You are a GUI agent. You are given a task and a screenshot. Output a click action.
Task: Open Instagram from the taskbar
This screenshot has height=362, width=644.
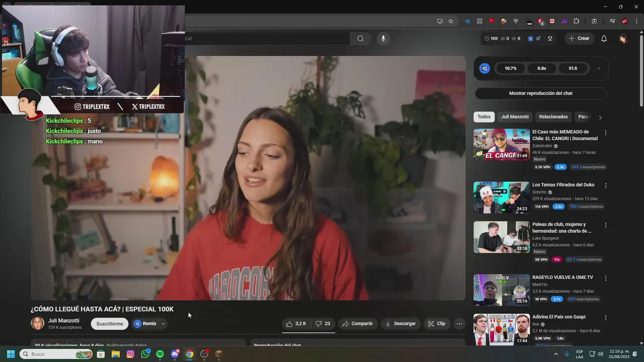(130, 354)
